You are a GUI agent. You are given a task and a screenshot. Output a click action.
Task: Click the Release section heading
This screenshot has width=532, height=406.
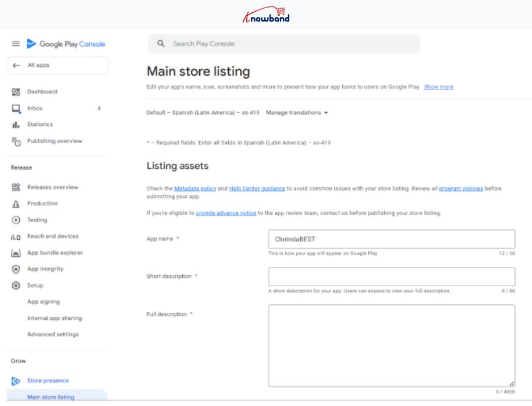(x=22, y=168)
